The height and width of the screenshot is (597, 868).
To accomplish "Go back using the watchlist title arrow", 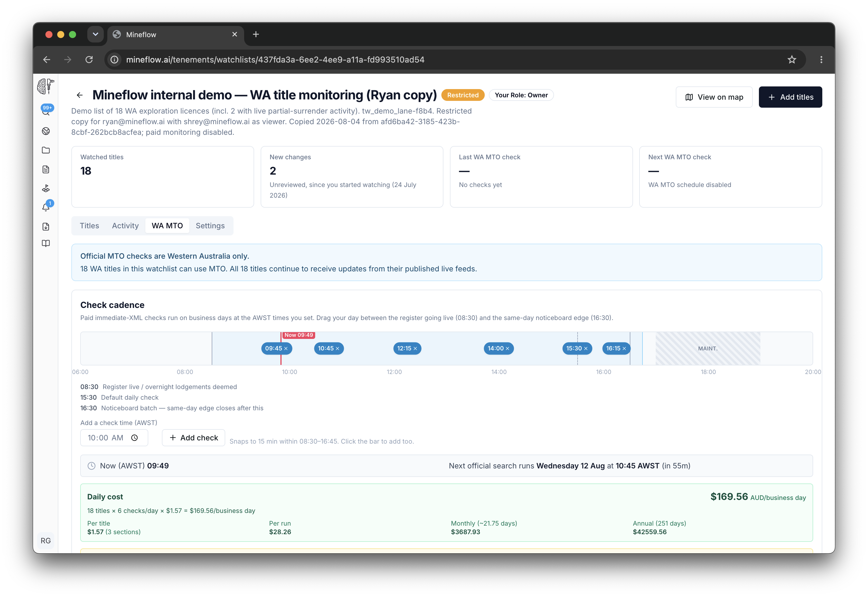I will (x=80, y=95).
